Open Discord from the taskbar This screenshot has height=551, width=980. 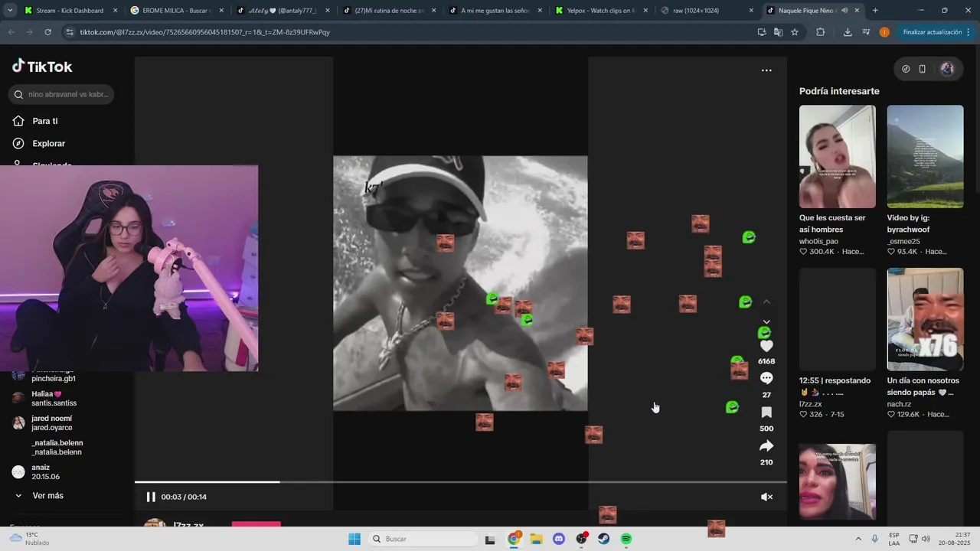(x=559, y=539)
